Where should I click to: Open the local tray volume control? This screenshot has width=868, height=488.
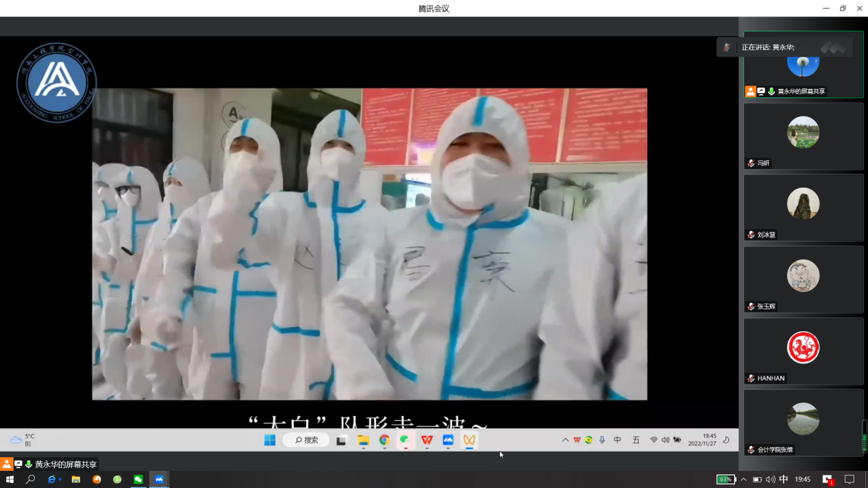pos(771,480)
